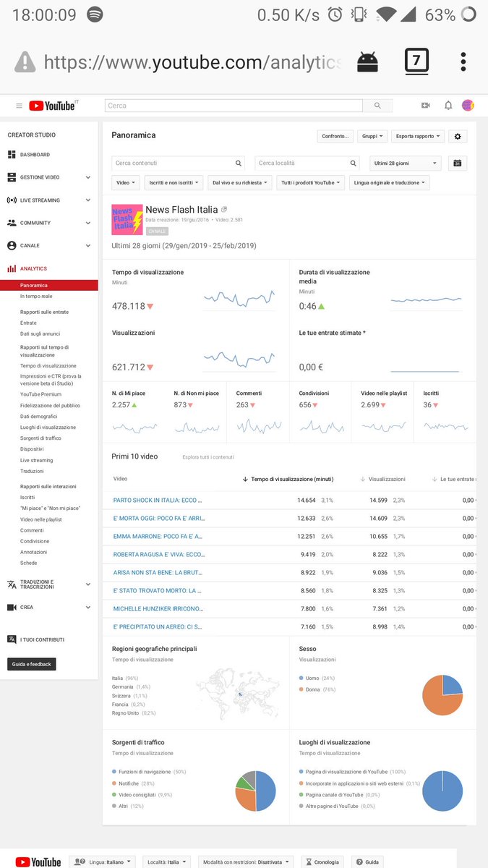This screenshot has height=868, width=488.
Task: Click the YouTube logo in header
Action: (52, 106)
